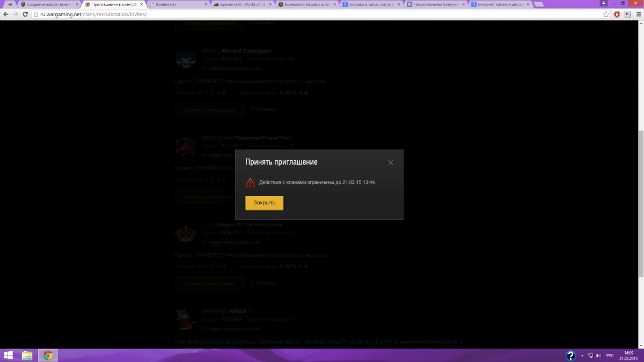Click the Empire Of The Freemasons crown logo
Viewport: 644px width, 362px height.
point(186,233)
